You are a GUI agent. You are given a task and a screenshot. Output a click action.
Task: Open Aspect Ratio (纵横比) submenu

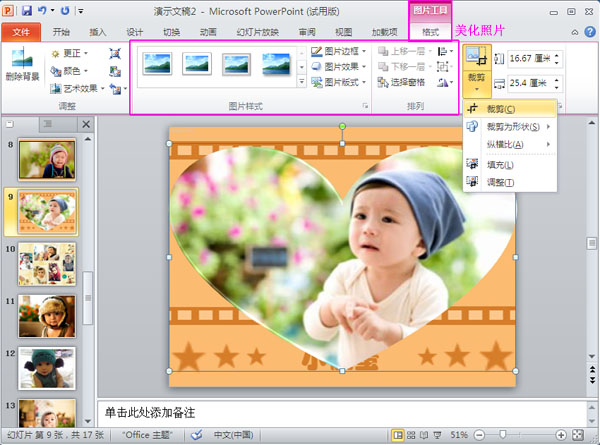(510, 144)
